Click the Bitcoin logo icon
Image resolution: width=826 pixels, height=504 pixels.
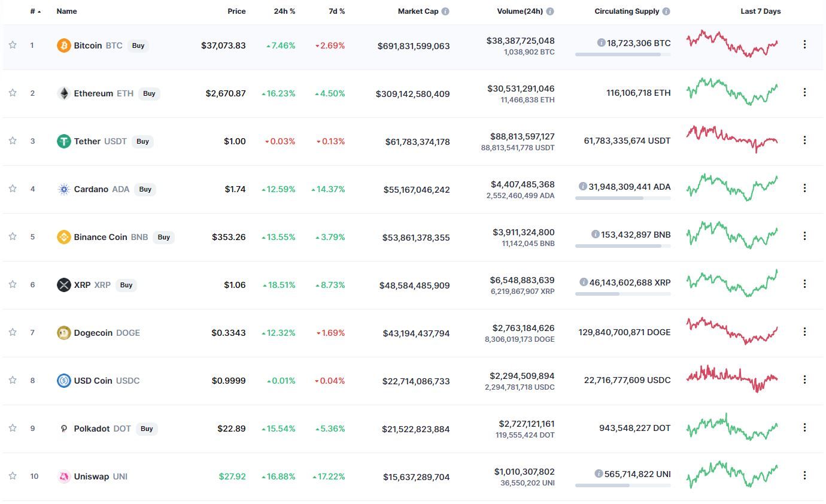pyautogui.click(x=63, y=45)
